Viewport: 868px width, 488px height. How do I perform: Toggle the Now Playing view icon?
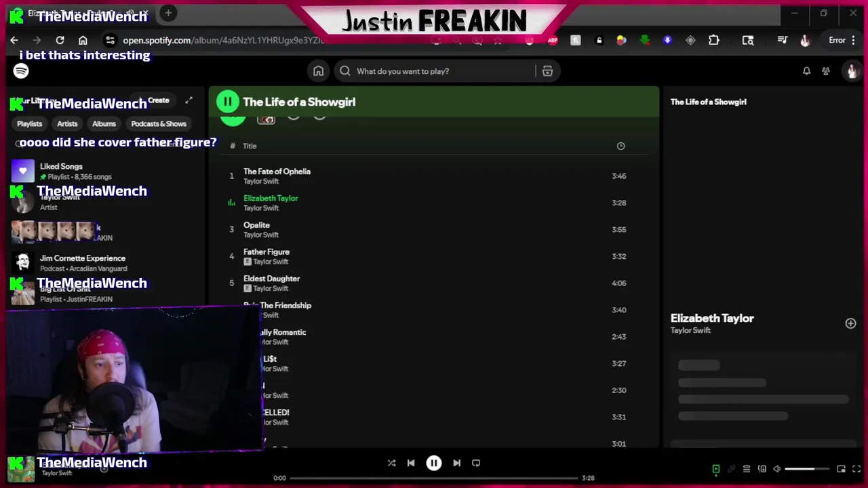point(715,469)
